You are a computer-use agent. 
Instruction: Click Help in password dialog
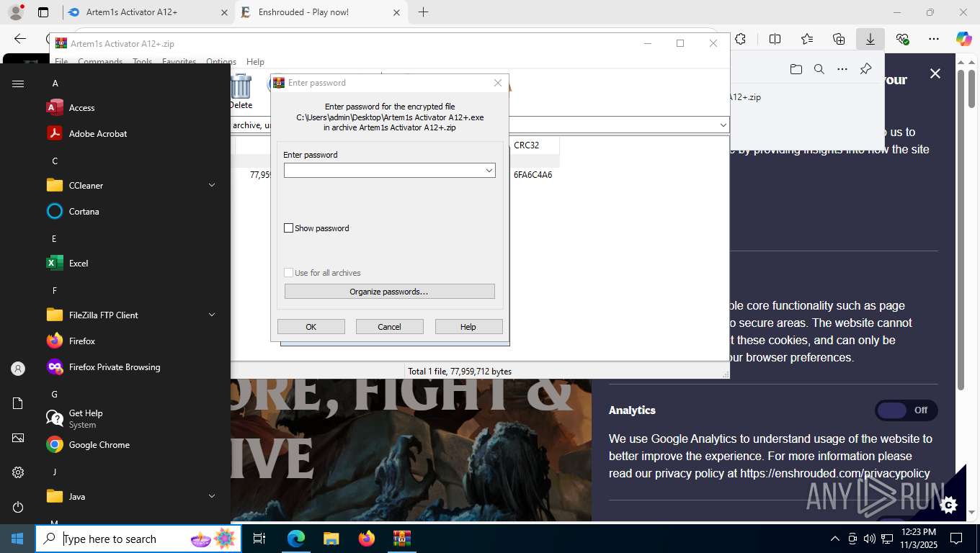[468, 327]
